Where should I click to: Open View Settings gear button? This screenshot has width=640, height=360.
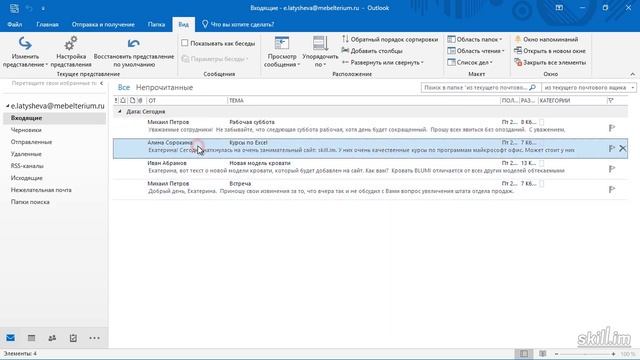[x=71, y=52]
